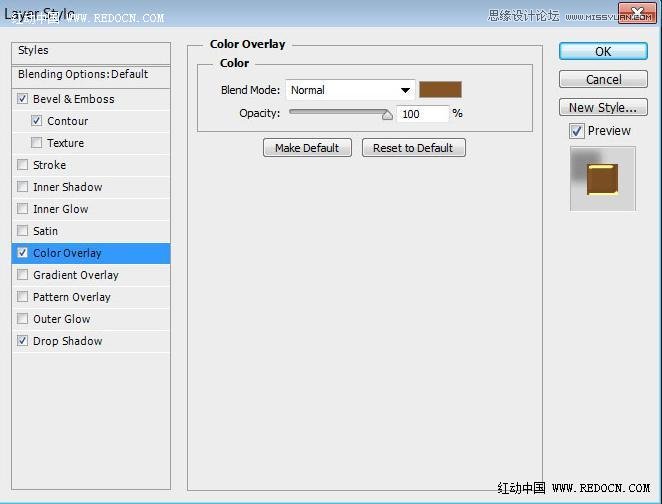Click the New Style... button
This screenshot has height=504, width=662.
coord(603,107)
